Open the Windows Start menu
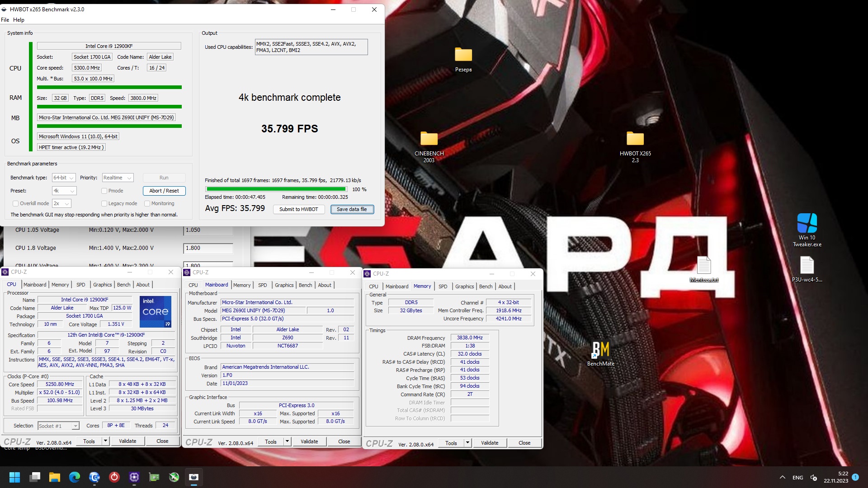Viewport: 868px width, 488px height. coord(14,477)
